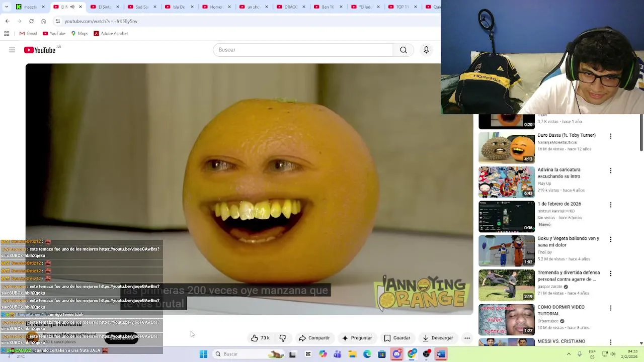Go to the YouTube home logo
This screenshot has width=644, height=362.
pos(40,50)
